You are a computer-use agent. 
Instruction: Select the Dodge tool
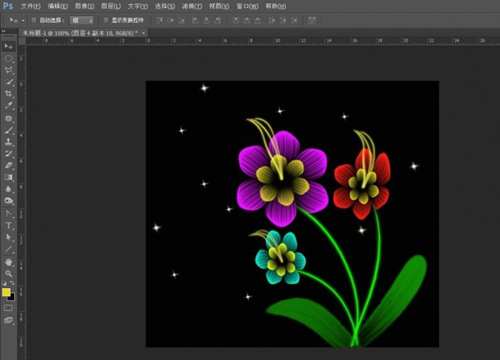8,201
